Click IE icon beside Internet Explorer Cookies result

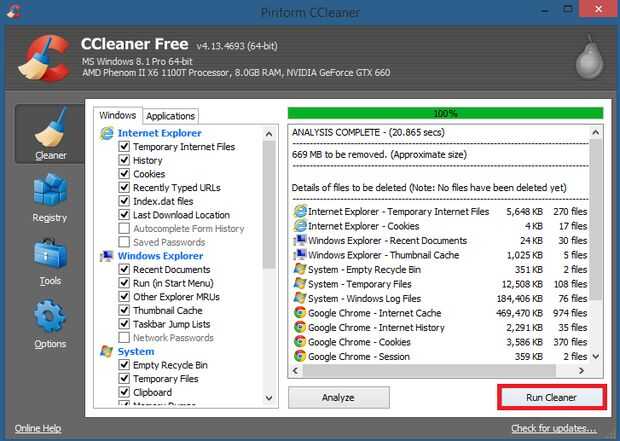click(x=301, y=226)
